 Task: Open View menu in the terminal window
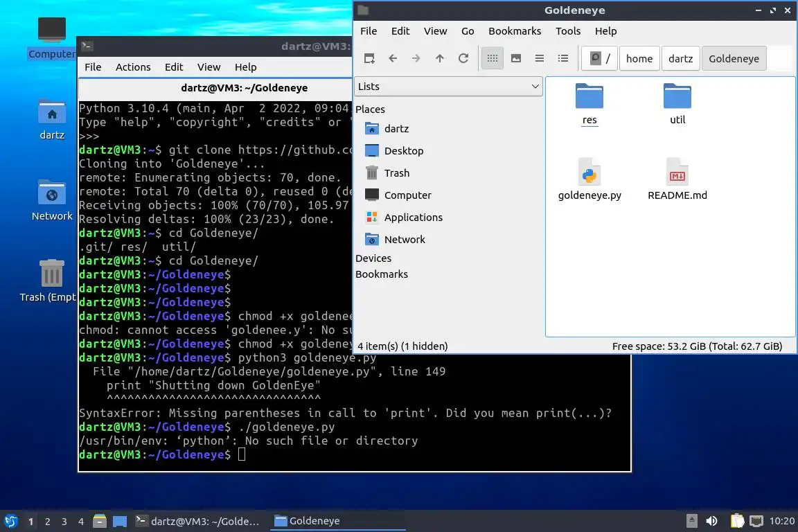(x=209, y=67)
